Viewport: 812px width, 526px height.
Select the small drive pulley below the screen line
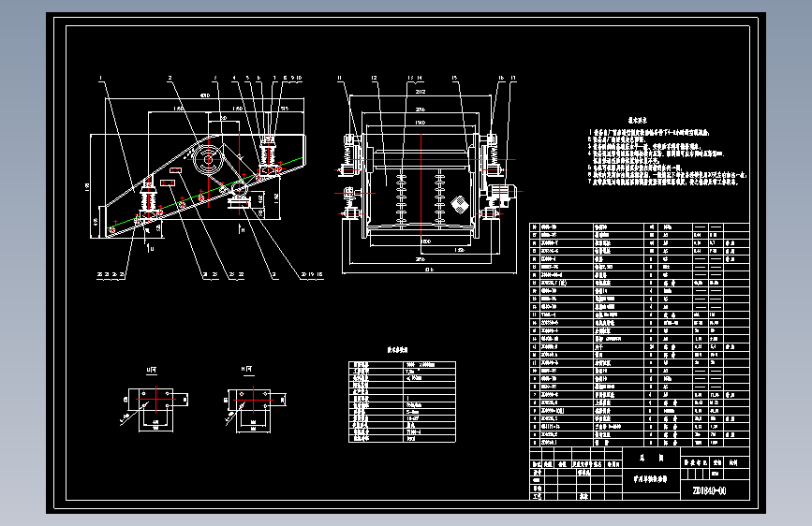pyautogui.click(x=238, y=190)
